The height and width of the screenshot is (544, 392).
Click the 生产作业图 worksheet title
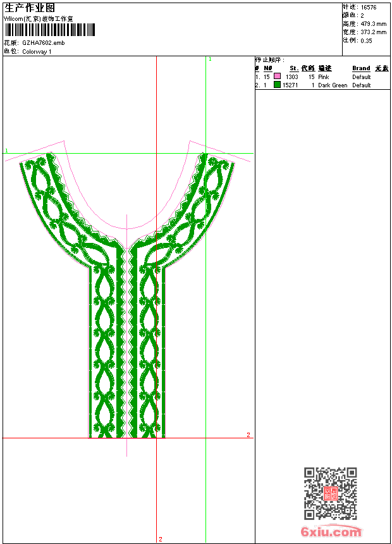[30, 8]
